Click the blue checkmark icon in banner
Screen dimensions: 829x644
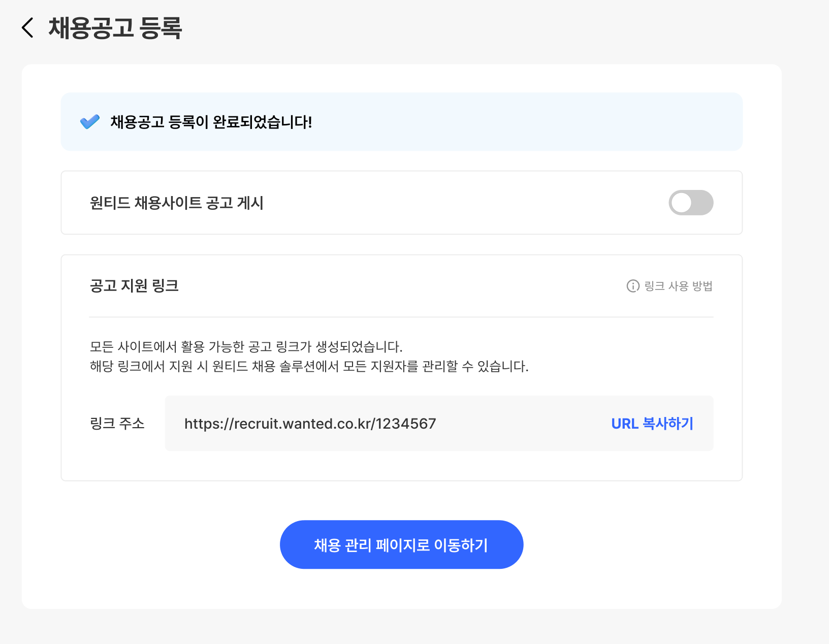[90, 122]
